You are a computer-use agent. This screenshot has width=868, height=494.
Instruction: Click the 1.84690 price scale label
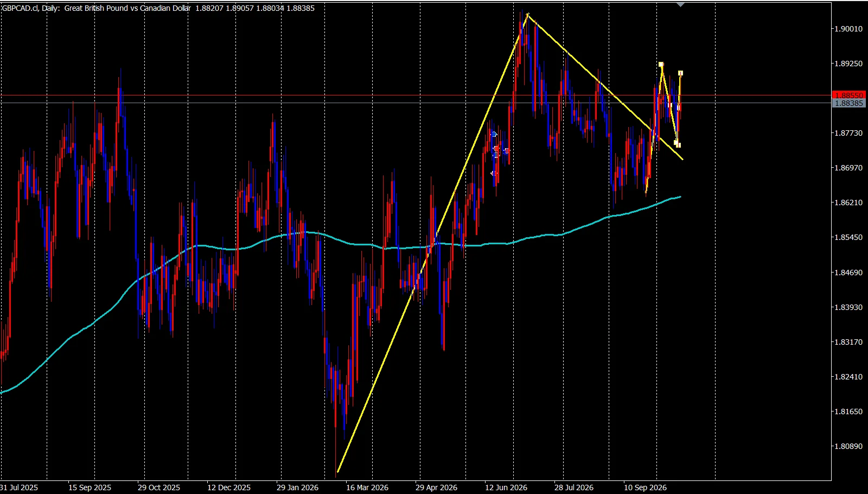point(848,273)
